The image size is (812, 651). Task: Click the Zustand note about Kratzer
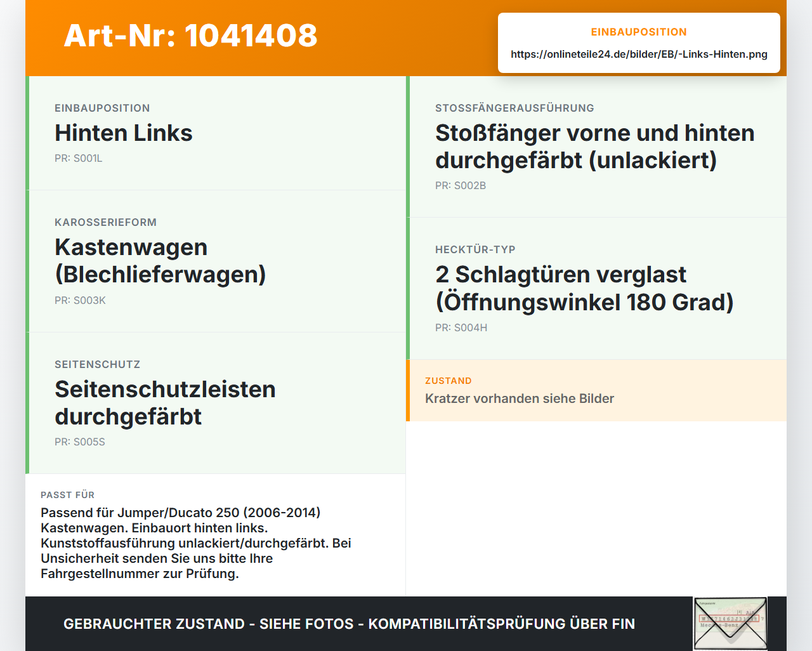point(520,398)
